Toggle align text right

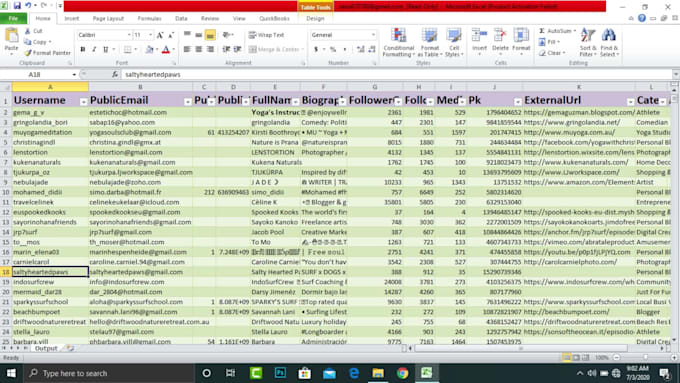[x=210, y=49]
